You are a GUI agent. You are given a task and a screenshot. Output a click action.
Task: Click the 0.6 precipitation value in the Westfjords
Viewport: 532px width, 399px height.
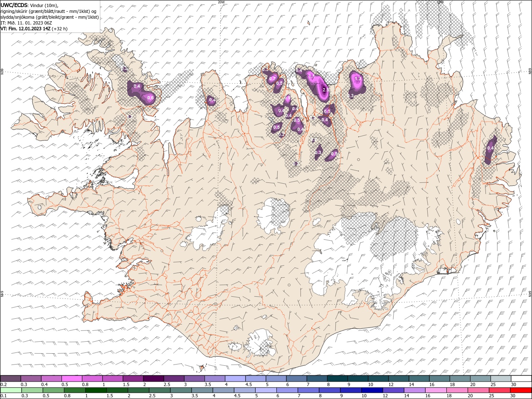[151, 98]
